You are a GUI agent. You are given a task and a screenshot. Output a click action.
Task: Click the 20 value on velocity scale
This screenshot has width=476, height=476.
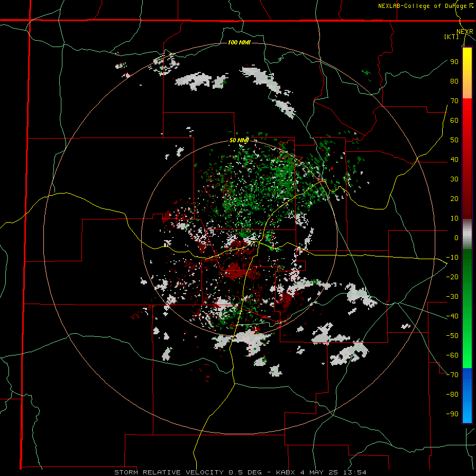[x=454, y=199]
